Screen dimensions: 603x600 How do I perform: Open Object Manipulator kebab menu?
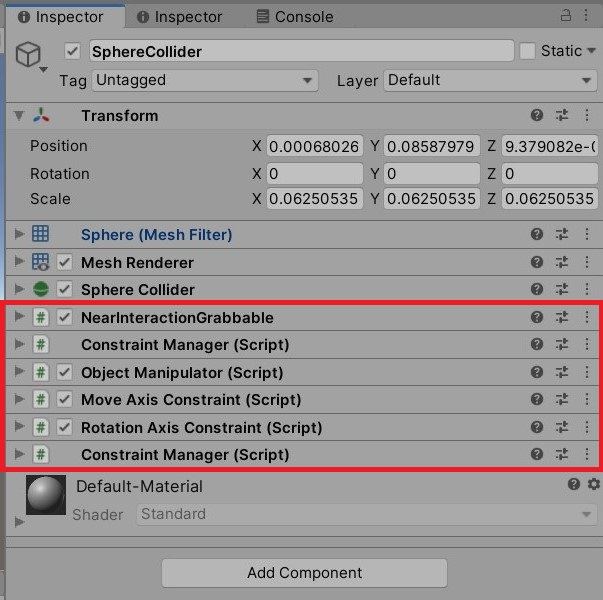click(587, 372)
